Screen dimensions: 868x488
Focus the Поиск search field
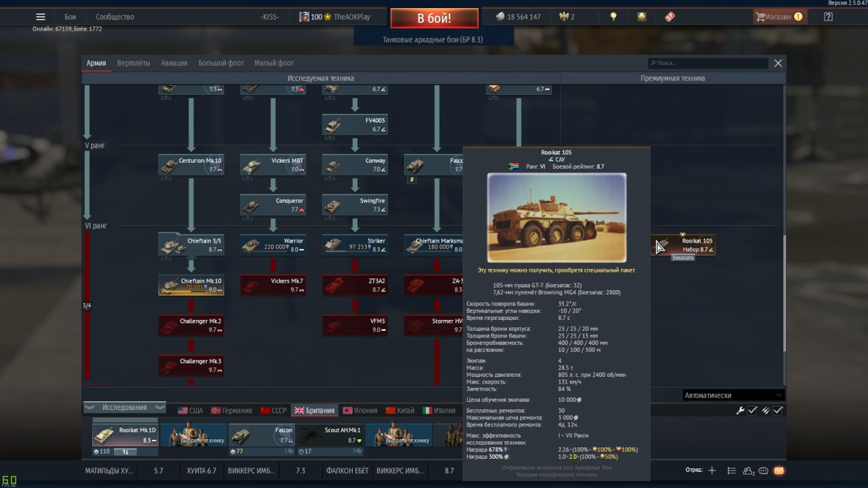coord(708,63)
